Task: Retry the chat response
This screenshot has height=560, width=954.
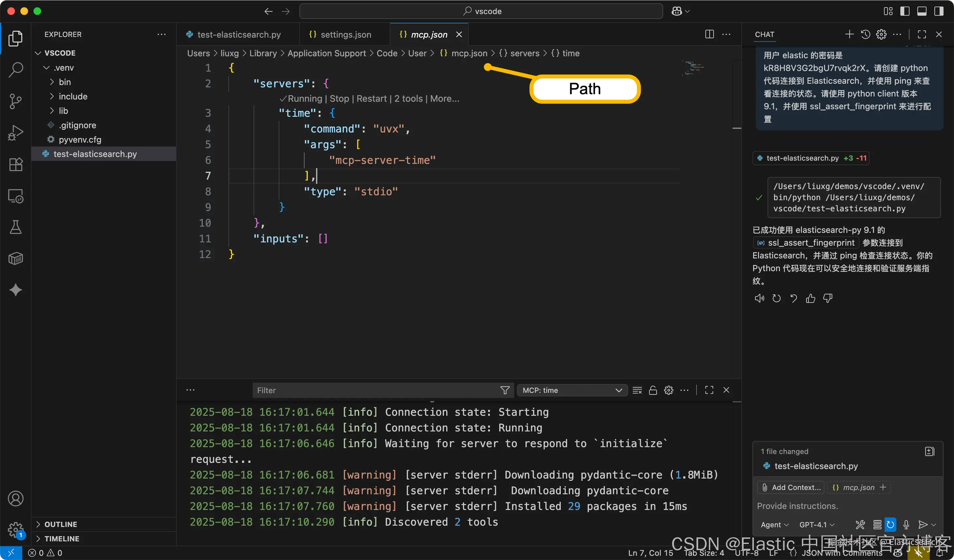Action: (776, 299)
